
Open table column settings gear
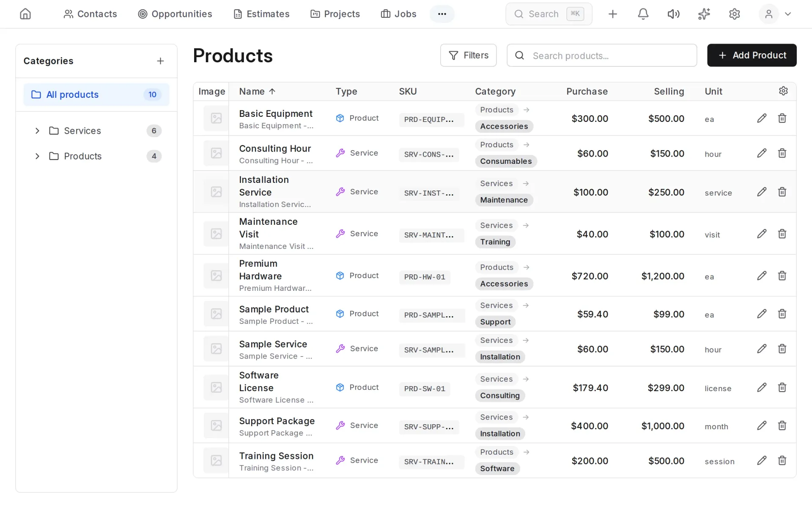click(x=783, y=91)
